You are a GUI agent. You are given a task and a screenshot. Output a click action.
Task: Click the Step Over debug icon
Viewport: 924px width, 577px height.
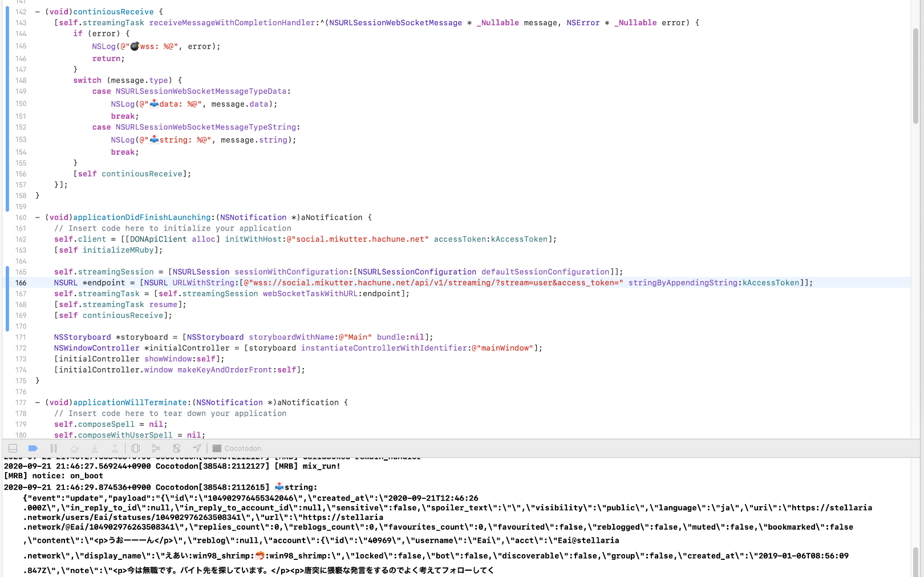pyautogui.click(x=74, y=449)
